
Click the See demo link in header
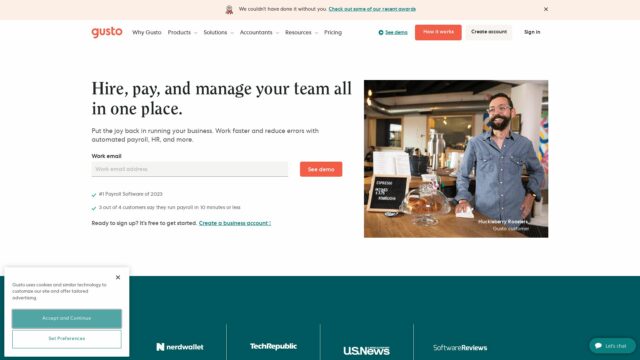coord(396,32)
